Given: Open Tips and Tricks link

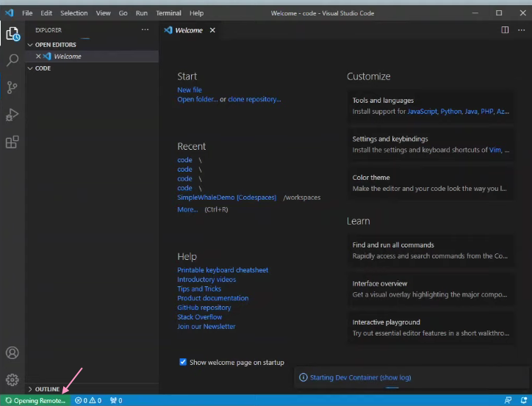Looking at the screenshot, I should click(199, 289).
